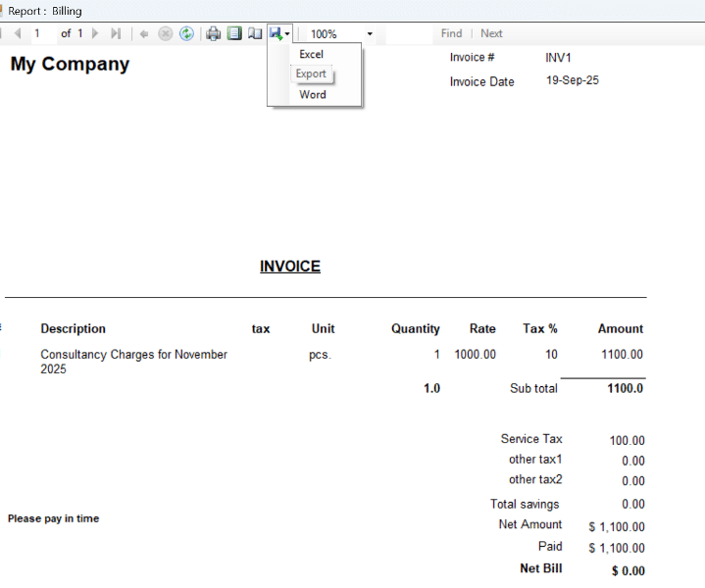
Task: Click the current page number field
Action: click(x=39, y=33)
